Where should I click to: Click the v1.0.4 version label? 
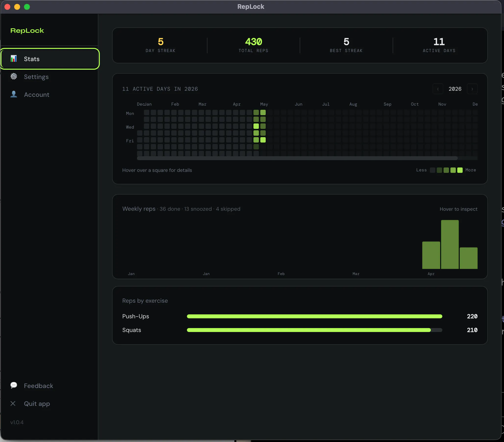pos(17,422)
